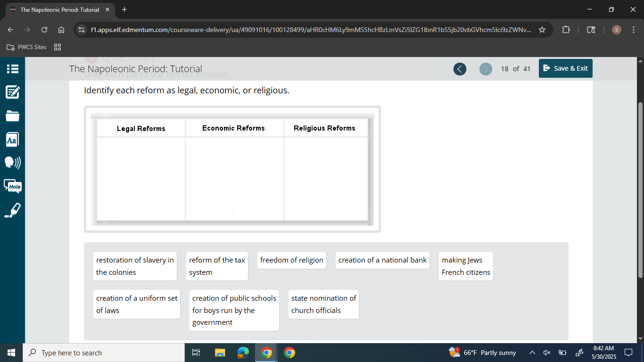Open Windows Start menu
This screenshot has width=644, height=362.
11,353
